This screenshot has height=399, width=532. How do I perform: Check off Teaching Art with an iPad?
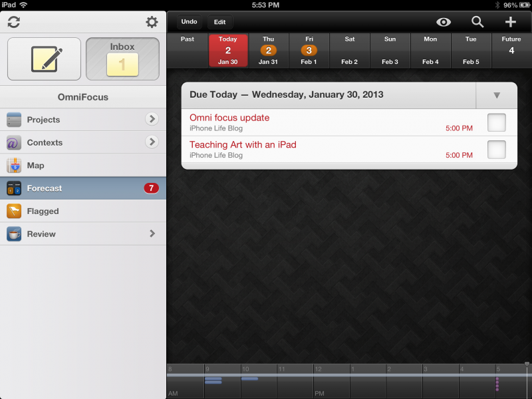click(497, 150)
